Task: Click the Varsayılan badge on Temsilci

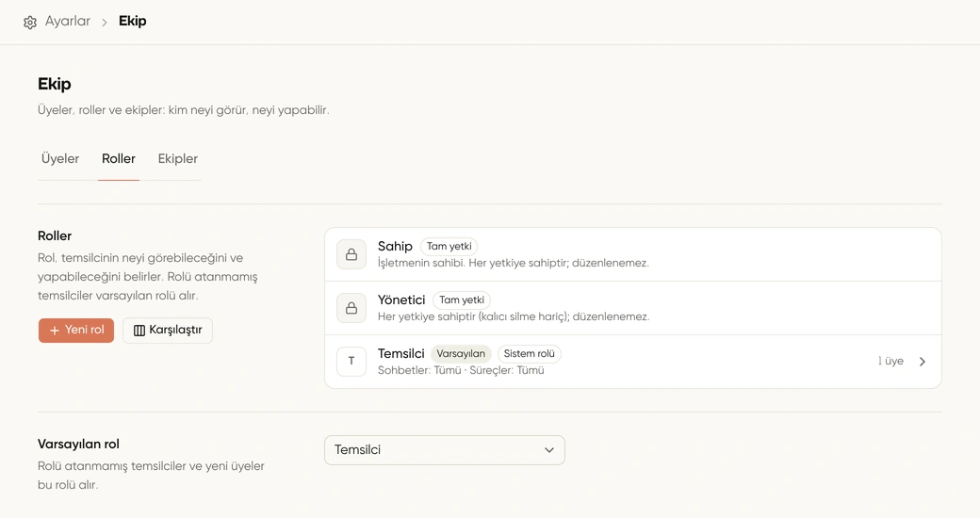Action: pyautogui.click(x=461, y=354)
